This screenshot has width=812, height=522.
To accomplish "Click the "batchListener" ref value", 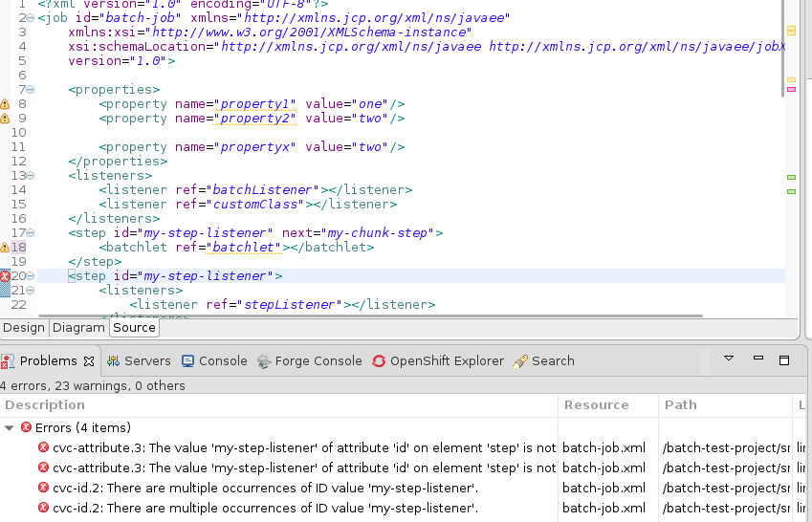I will [x=263, y=190].
